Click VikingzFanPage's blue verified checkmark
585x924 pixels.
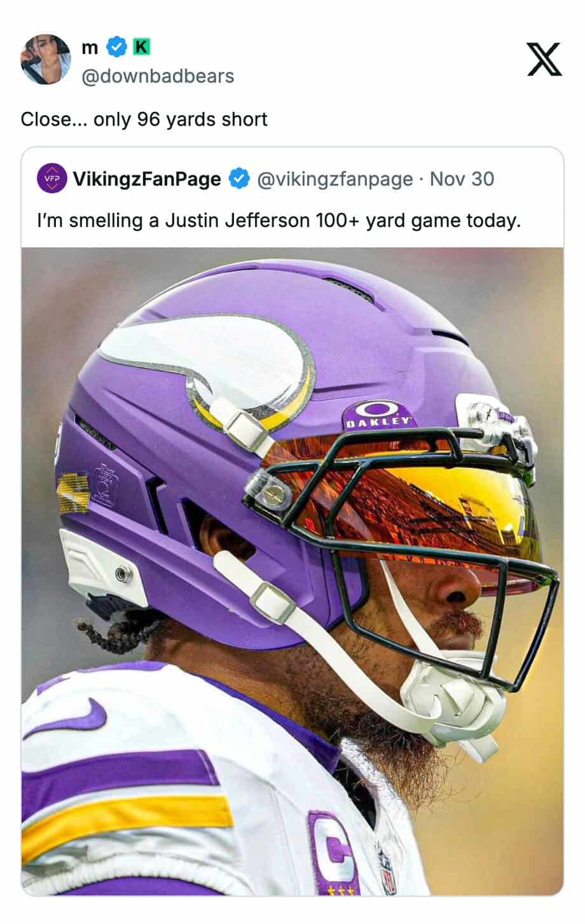[238, 179]
